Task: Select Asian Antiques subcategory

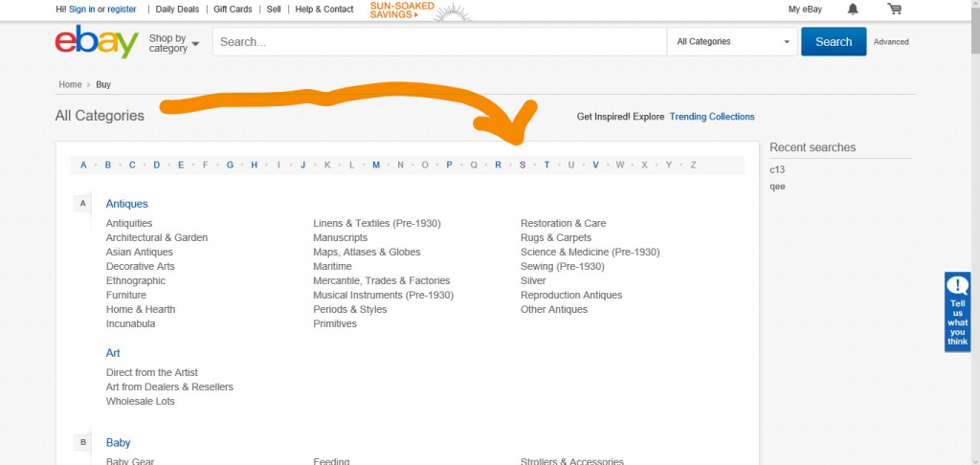Action: coord(140,252)
